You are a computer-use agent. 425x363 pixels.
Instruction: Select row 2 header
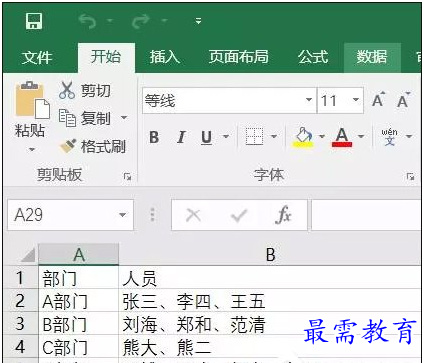click(21, 300)
